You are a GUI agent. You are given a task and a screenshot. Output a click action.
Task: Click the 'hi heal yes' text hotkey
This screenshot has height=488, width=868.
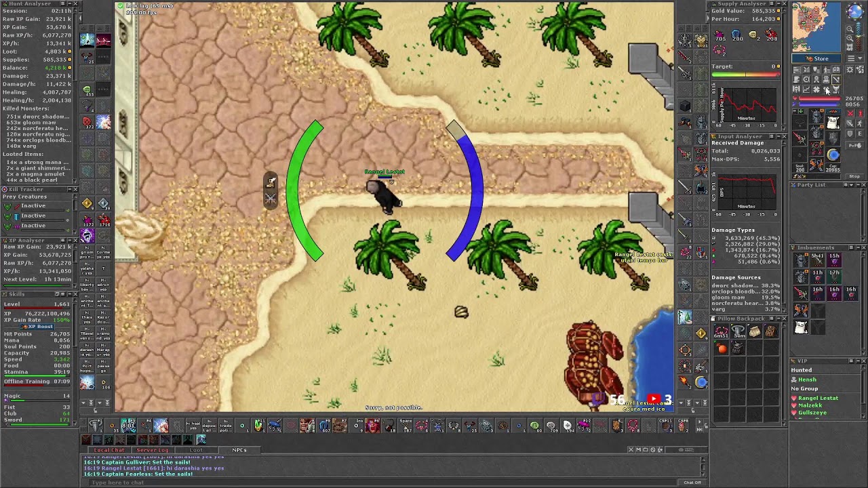[x=193, y=425]
